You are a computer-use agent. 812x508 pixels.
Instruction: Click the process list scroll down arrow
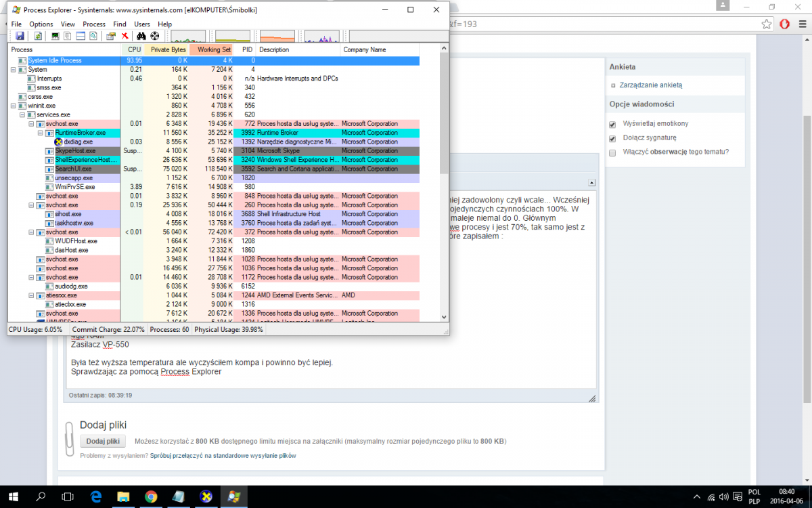coord(444,317)
